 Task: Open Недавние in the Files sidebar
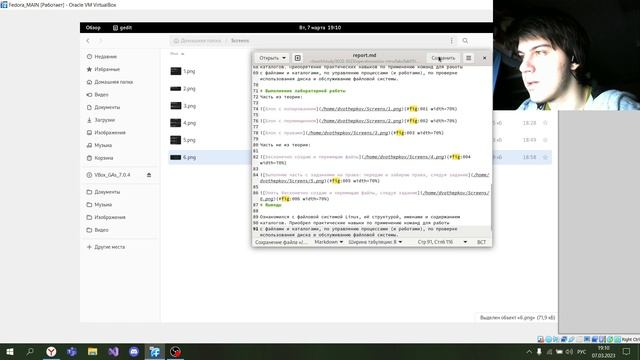point(105,57)
